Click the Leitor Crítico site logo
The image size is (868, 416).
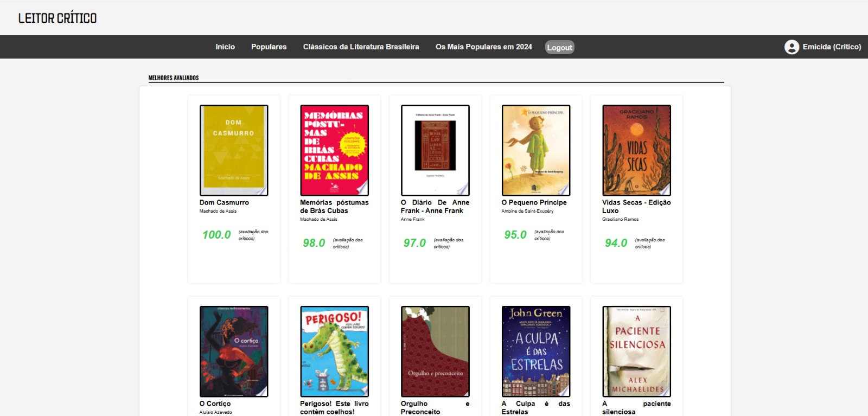58,18
